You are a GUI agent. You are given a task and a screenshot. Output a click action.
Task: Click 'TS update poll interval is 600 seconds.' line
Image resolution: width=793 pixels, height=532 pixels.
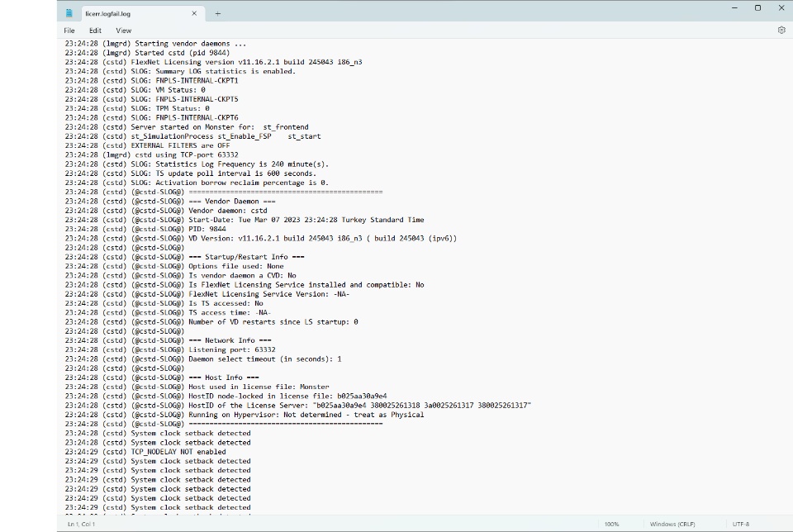[191, 173]
